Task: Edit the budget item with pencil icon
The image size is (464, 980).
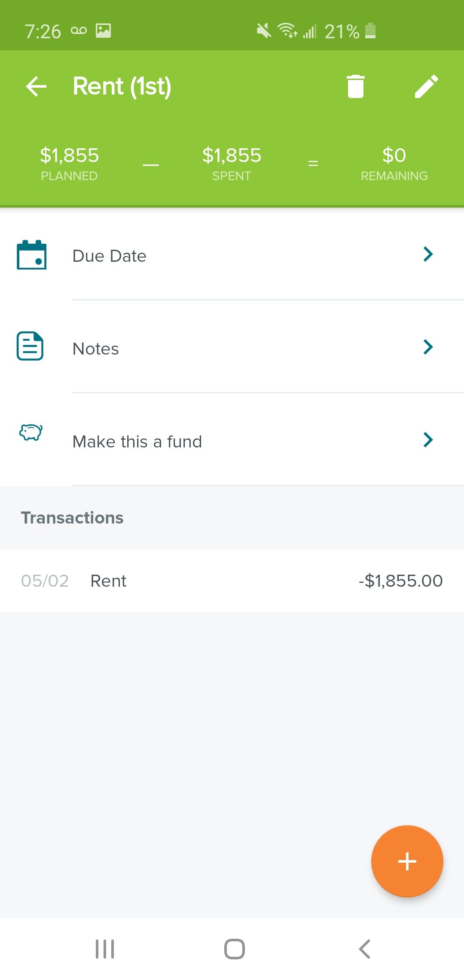Action: point(427,86)
